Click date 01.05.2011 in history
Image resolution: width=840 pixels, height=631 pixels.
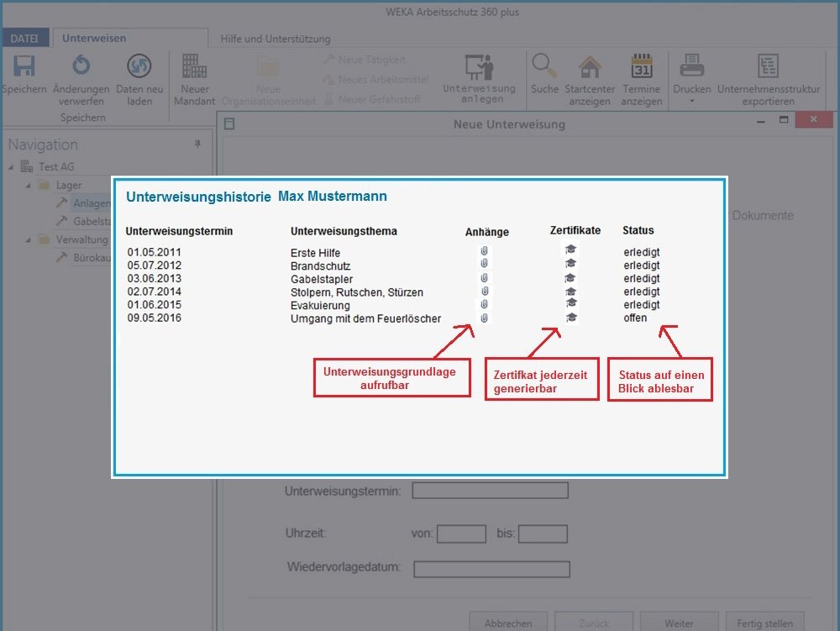tap(155, 252)
